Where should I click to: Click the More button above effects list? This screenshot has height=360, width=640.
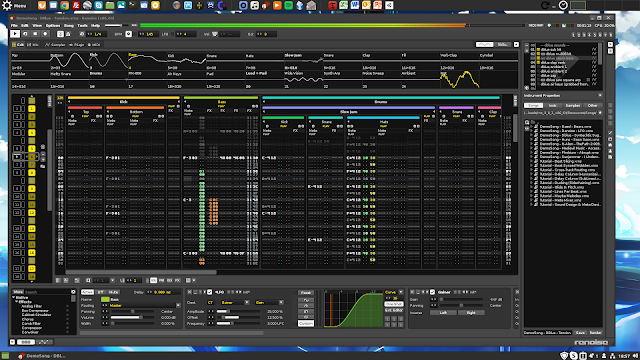pyautogui.click(x=18, y=292)
